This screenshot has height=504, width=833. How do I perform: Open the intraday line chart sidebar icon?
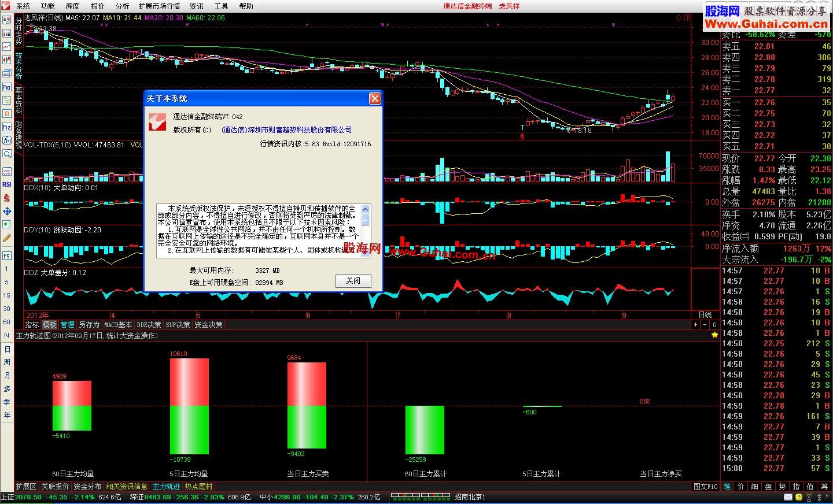(x=7, y=46)
